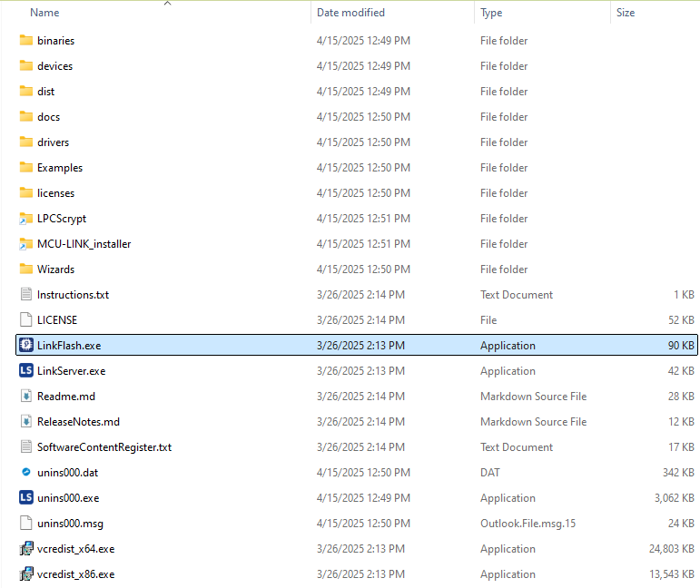Sort files by the Name column header
700x588 pixels.
point(44,13)
